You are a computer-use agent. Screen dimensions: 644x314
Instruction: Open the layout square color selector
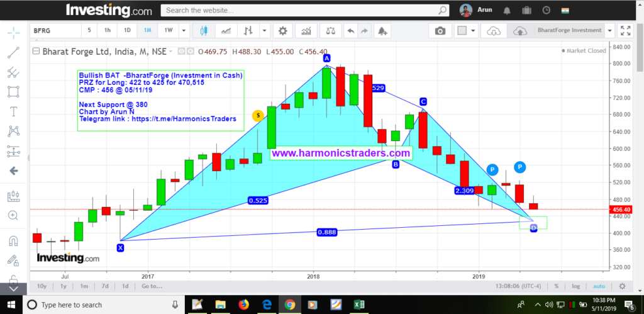pos(462,31)
